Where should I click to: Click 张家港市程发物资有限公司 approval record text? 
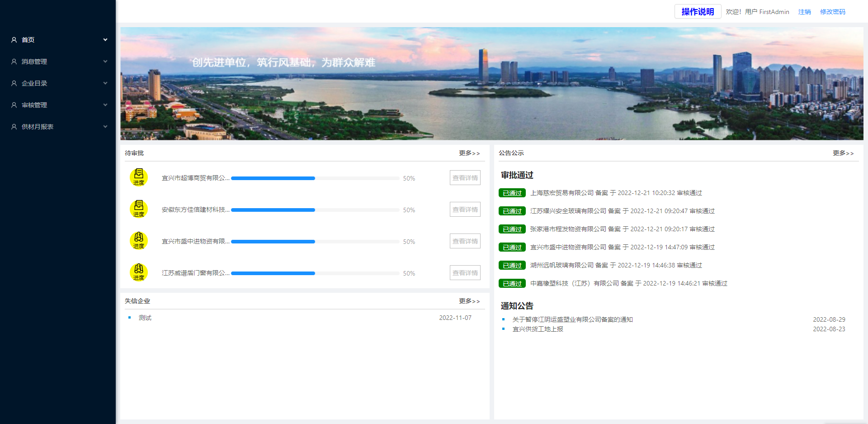tap(623, 229)
